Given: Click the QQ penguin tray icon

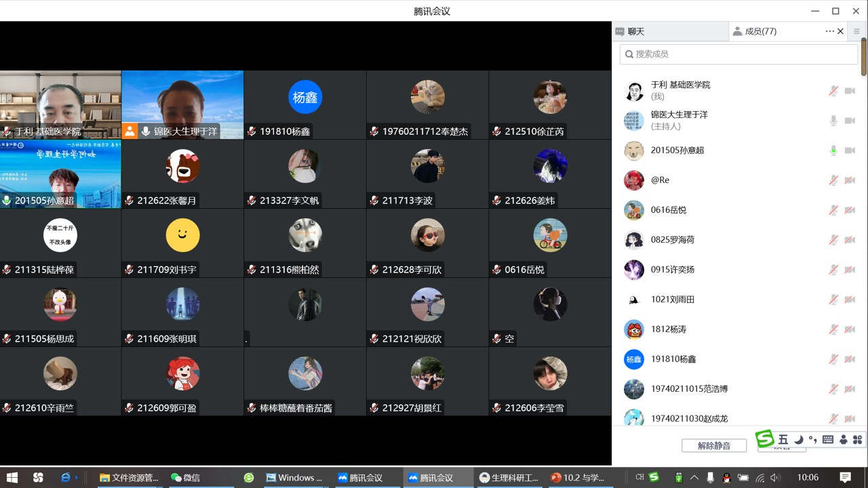Looking at the screenshot, I should pyautogui.click(x=726, y=478).
